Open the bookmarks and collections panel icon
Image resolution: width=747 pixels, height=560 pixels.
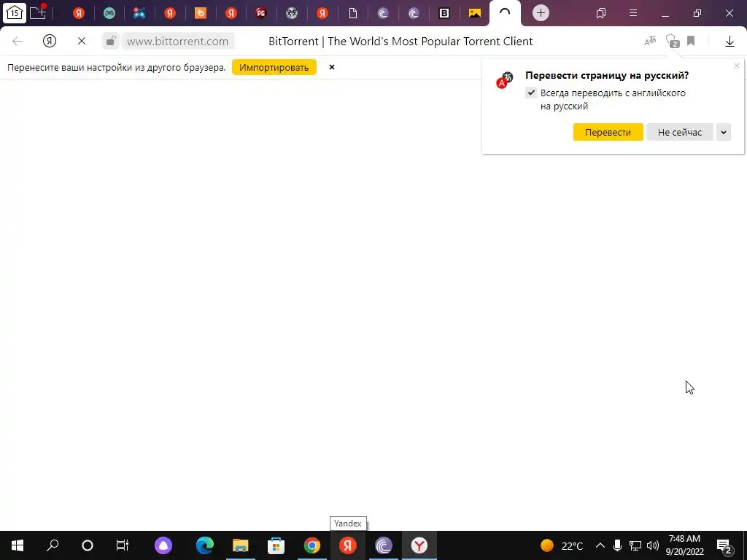tap(601, 13)
